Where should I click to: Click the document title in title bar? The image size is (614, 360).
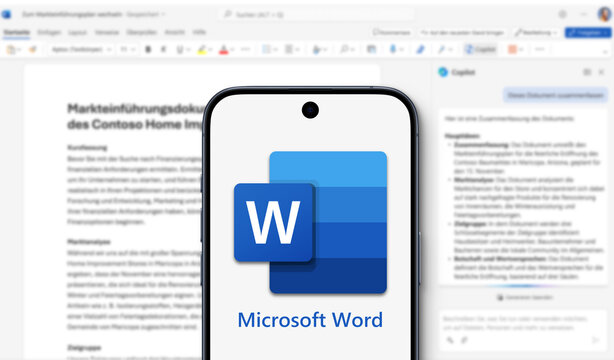(72, 14)
